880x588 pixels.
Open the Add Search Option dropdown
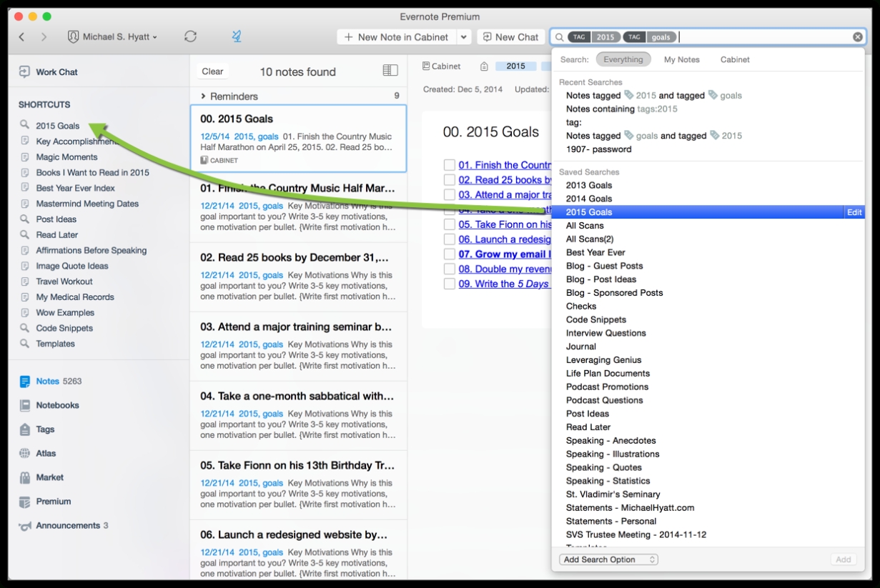[608, 559]
